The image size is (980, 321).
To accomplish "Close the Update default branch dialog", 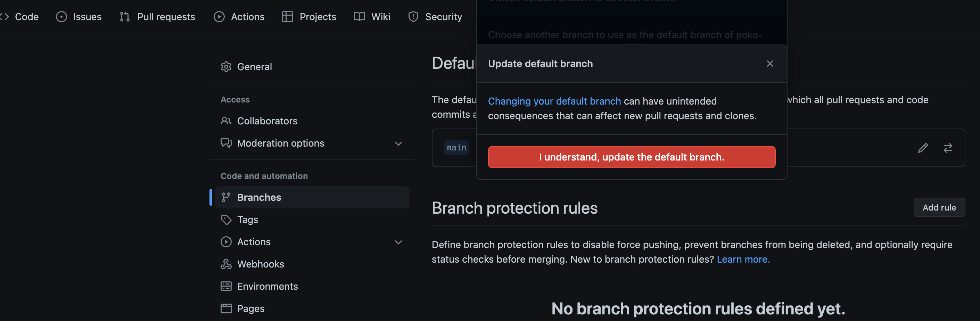I will [769, 64].
